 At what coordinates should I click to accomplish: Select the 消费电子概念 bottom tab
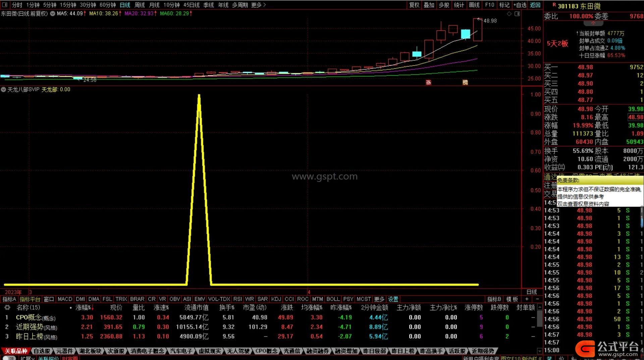click(x=147, y=351)
